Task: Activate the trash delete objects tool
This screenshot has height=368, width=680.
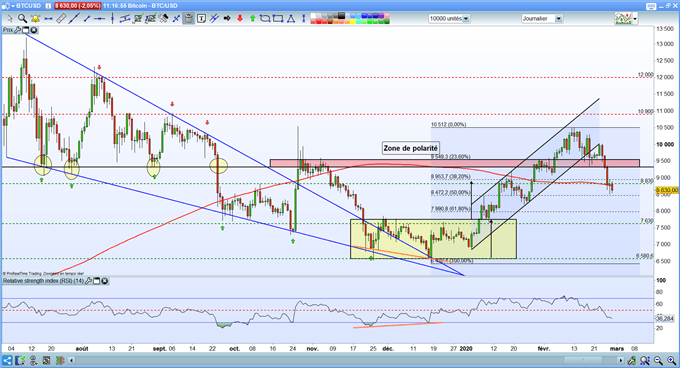Action: (x=189, y=19)
